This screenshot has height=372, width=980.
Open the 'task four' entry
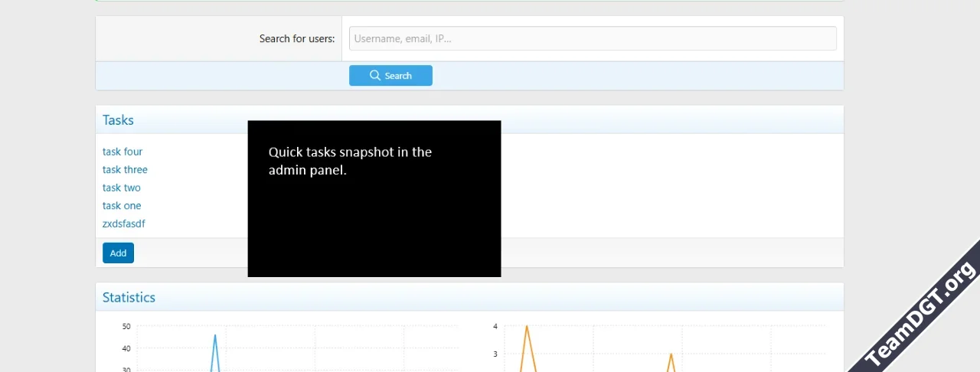pyautogui.click(x=122, y=152)
